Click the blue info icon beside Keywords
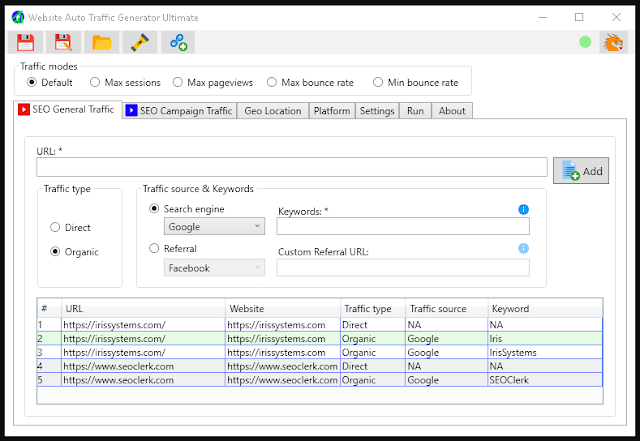Viewport: 640px width, 441px height. click(523, 209)
